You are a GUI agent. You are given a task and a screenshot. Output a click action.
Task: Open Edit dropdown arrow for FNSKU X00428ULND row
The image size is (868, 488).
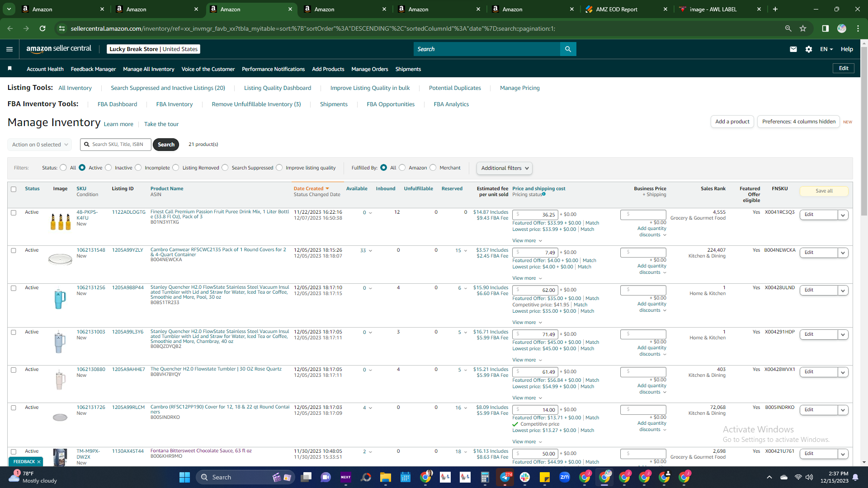[843, 291]
